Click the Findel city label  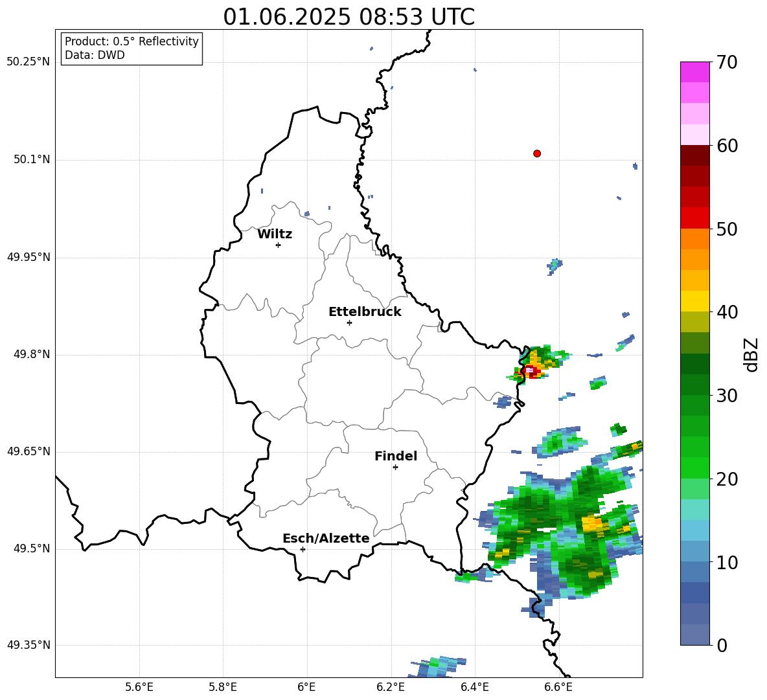point(396,456)
